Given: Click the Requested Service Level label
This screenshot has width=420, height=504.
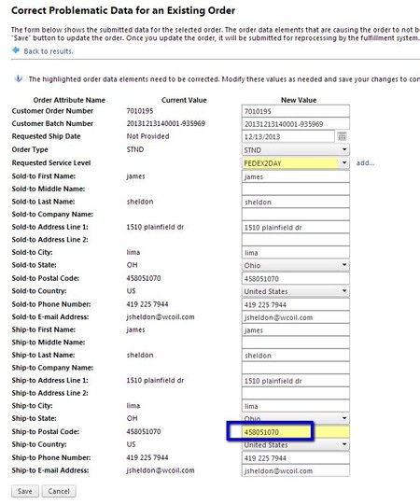Looking at the screenshot, I should click(x=51, y=163).
